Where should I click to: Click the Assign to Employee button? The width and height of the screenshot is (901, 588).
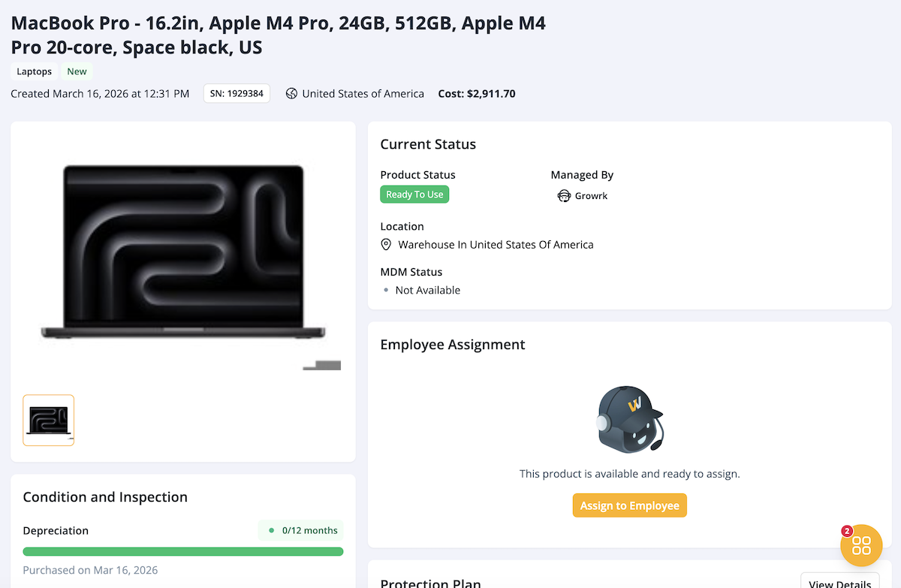[x=629, y=505]
